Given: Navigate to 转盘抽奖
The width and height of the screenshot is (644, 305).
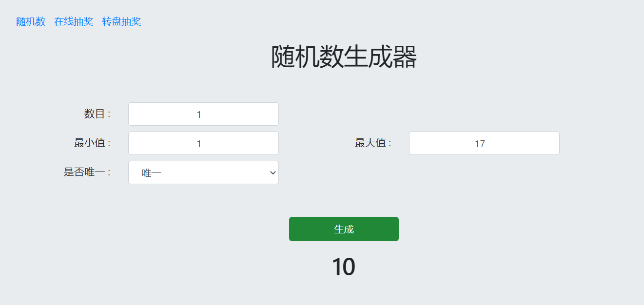Looking at the screenshot, I should coord(121,22).
